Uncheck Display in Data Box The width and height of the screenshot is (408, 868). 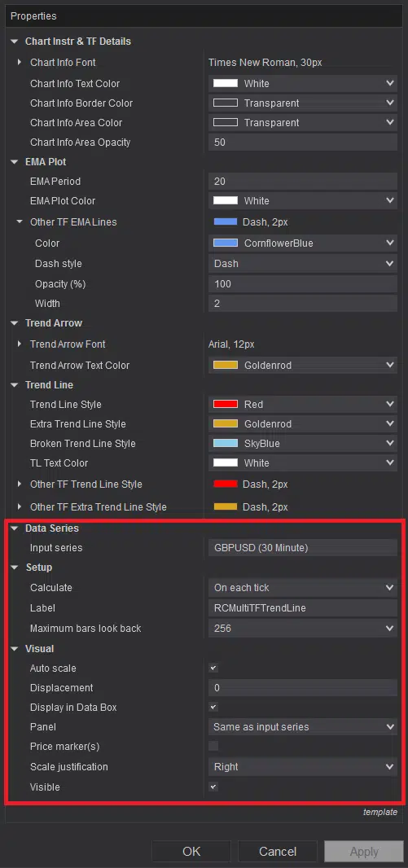[x=213, y=707]
